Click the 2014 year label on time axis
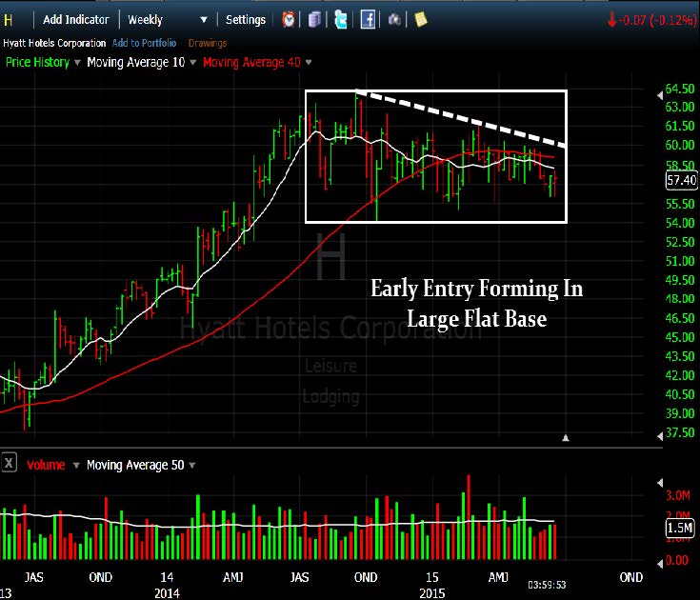This screenshot has height=600, width=700. click(x=167, y=592)
